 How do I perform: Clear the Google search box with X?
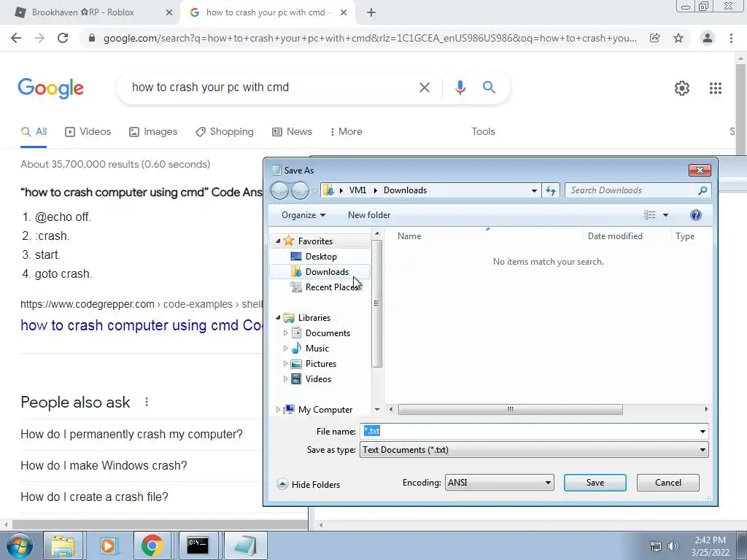(x=424, y=87)
